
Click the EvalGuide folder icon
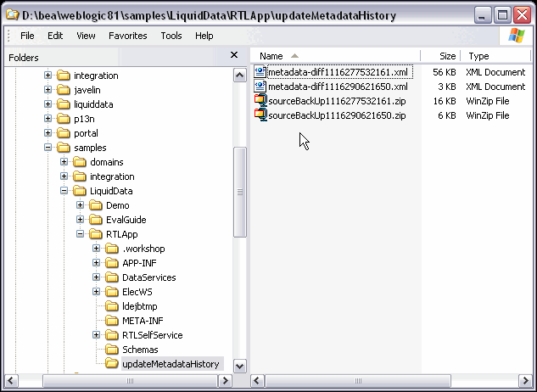[x=96, y=220]
